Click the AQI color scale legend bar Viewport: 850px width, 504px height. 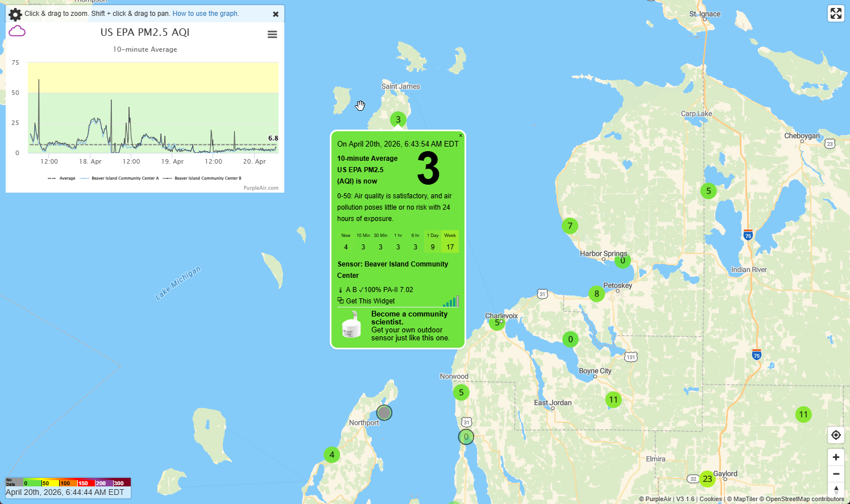coord(68,482)
